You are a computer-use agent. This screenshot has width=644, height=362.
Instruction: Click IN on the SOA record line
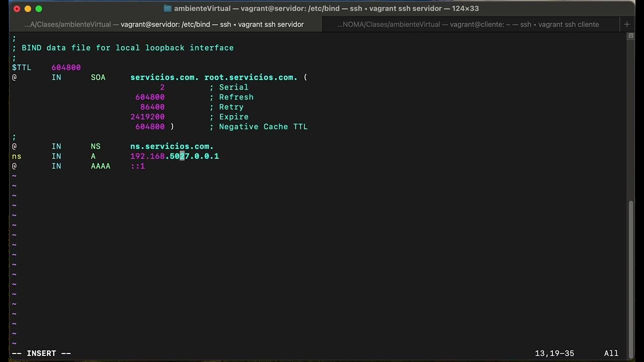point(56,77)
